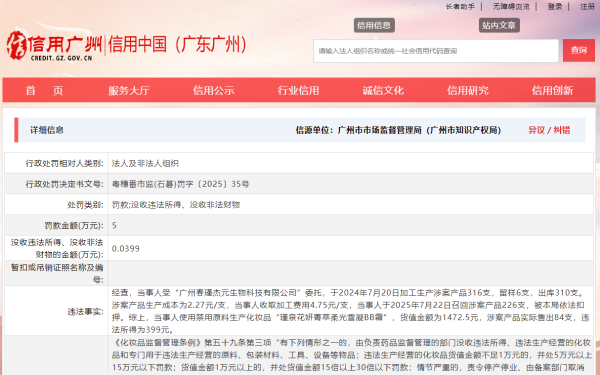Open 行业信用 navigation item
This screenshot has height=375, width=600.
point(298,91)
